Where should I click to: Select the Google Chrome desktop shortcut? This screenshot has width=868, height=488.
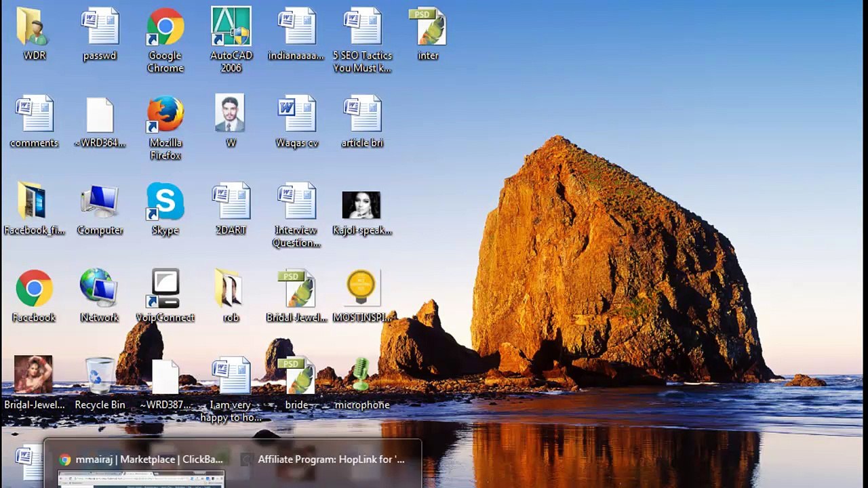(x=165, y=28)
